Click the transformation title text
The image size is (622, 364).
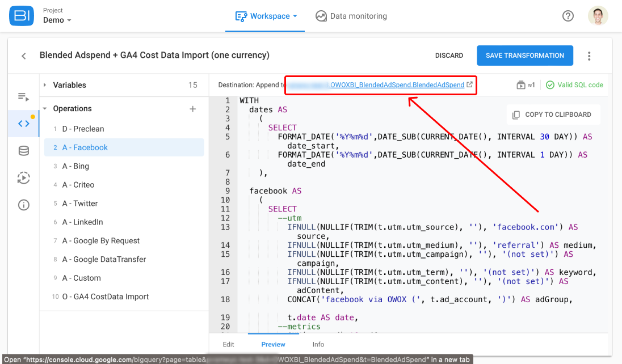coord(154,55)
